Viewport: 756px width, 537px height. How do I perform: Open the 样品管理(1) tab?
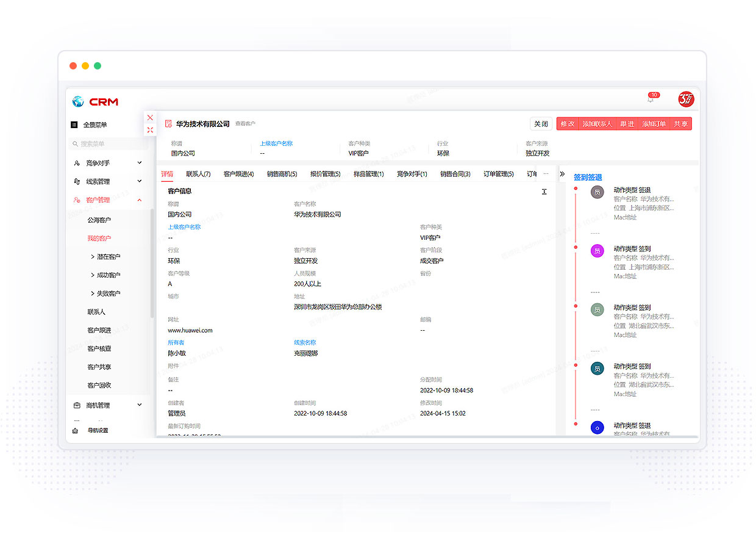click(369, 174)
